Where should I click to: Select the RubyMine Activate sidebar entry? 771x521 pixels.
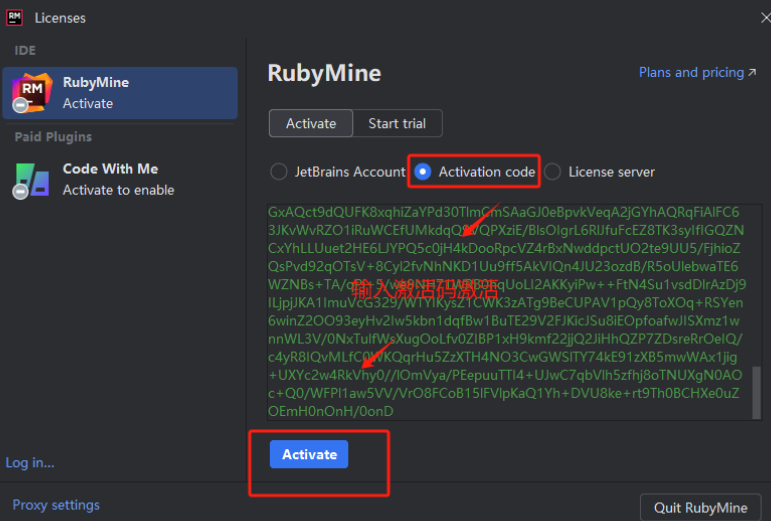click(120, 93)
